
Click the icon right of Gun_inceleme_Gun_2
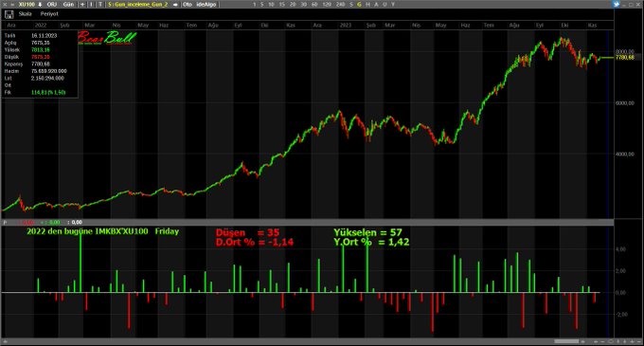pyautogui.click(x=175, y=5)
